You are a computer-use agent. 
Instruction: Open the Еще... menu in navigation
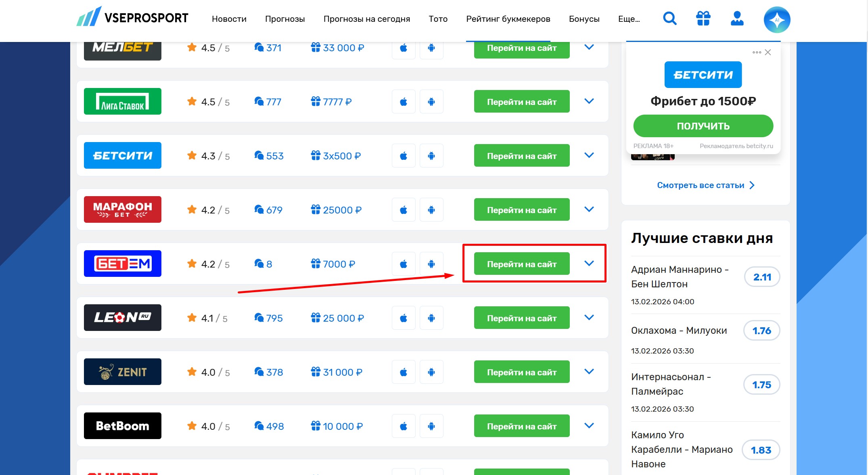pos(629,19)
